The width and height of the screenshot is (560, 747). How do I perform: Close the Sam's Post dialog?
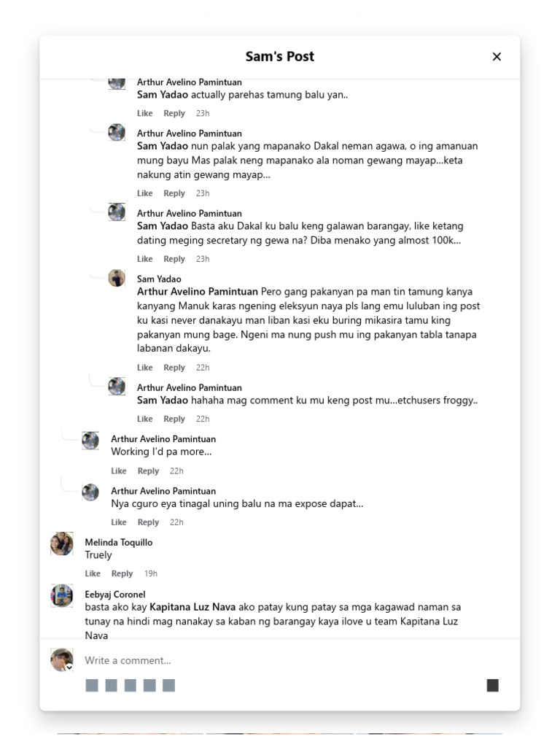click(497, 57)
